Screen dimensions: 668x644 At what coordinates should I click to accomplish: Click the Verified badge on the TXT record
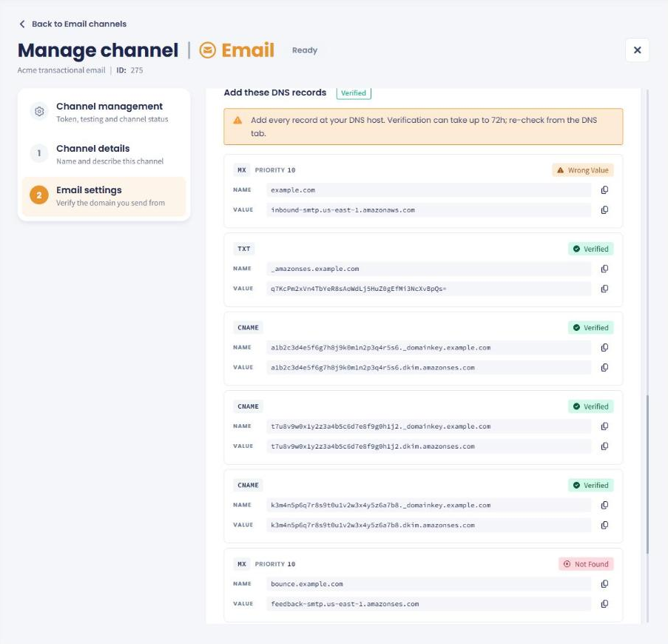click(x=591, y=249)
